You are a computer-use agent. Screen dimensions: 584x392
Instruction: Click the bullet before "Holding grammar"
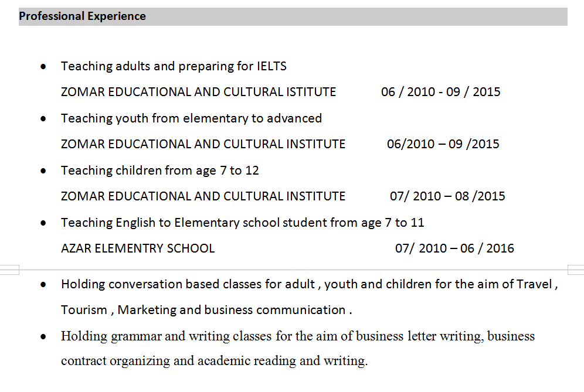43,337
